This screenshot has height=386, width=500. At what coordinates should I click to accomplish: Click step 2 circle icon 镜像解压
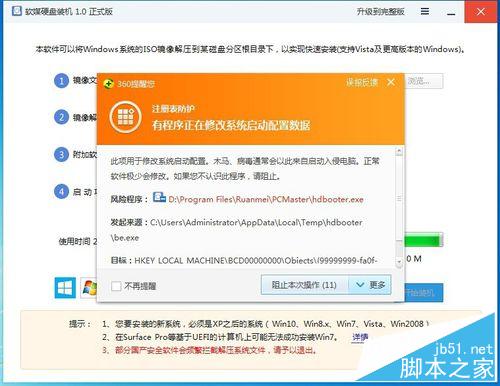[61, 117]
